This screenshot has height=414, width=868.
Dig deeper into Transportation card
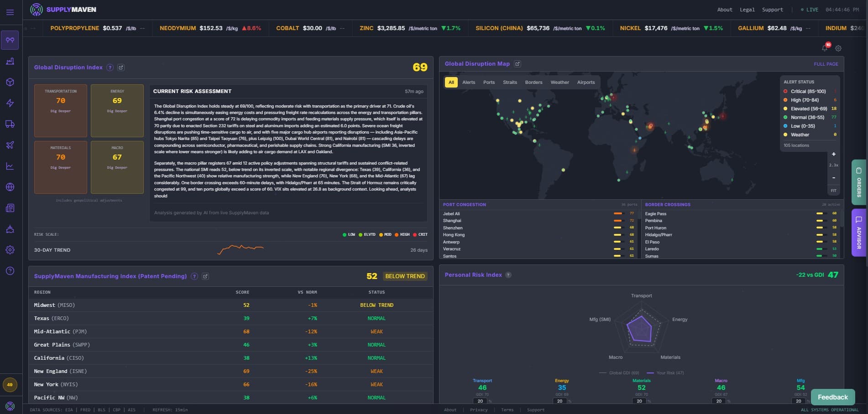click(x=61, y=111)
